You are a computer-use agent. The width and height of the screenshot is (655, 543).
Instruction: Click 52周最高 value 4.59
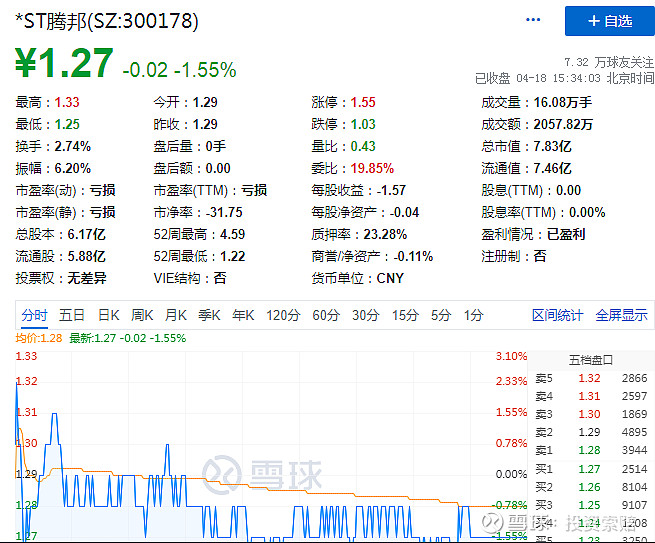(232, 234)
